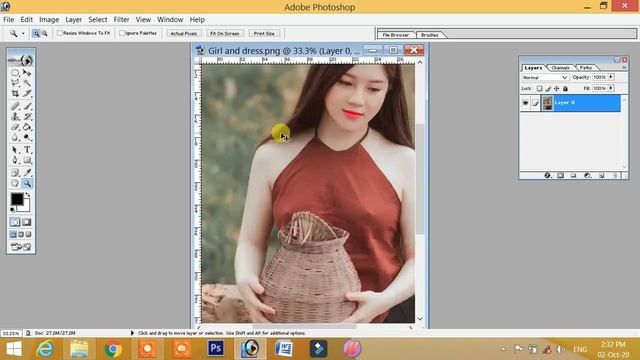
Task: Open the Window menu
Action: coord(170,20)
